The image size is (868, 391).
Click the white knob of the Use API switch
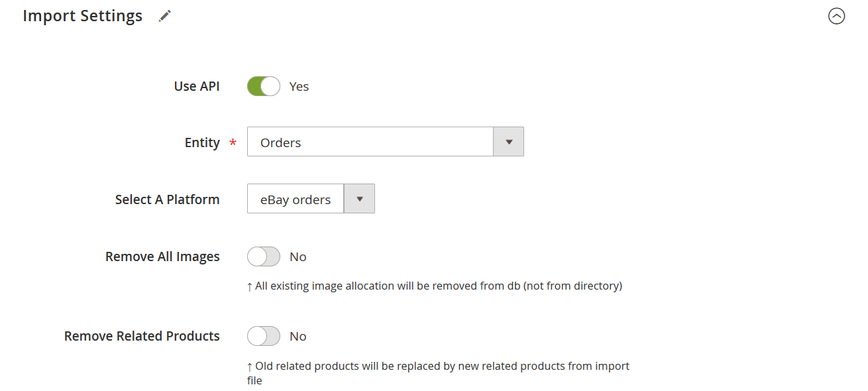(270, 86)
